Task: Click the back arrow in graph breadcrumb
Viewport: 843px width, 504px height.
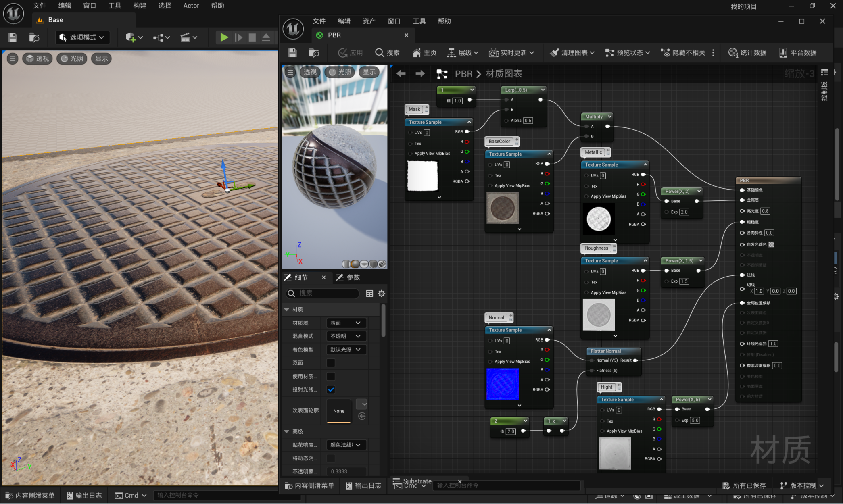Action: (401, 73)
